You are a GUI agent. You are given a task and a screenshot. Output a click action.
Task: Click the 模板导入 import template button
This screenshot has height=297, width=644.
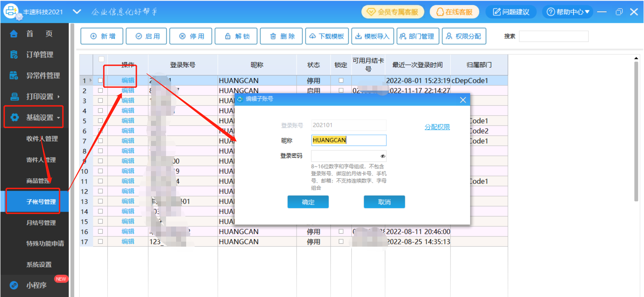[x=373, y=36]
